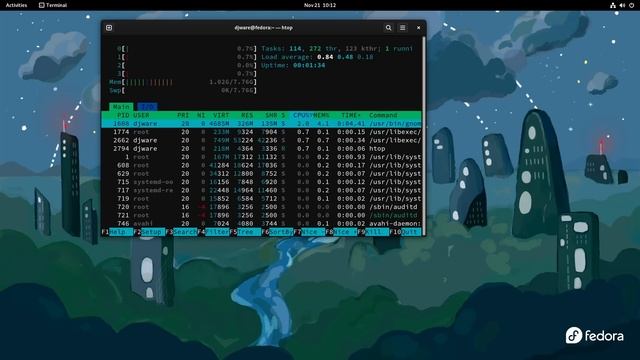
Task: Click the Mem usage meter bar
Action: (183, 82)
